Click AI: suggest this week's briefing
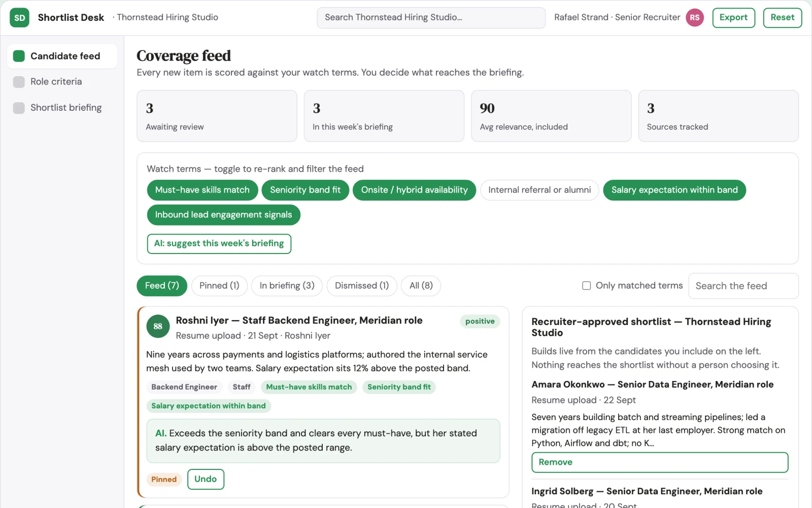This screenshot has height=508, width=812. point(219,244)
